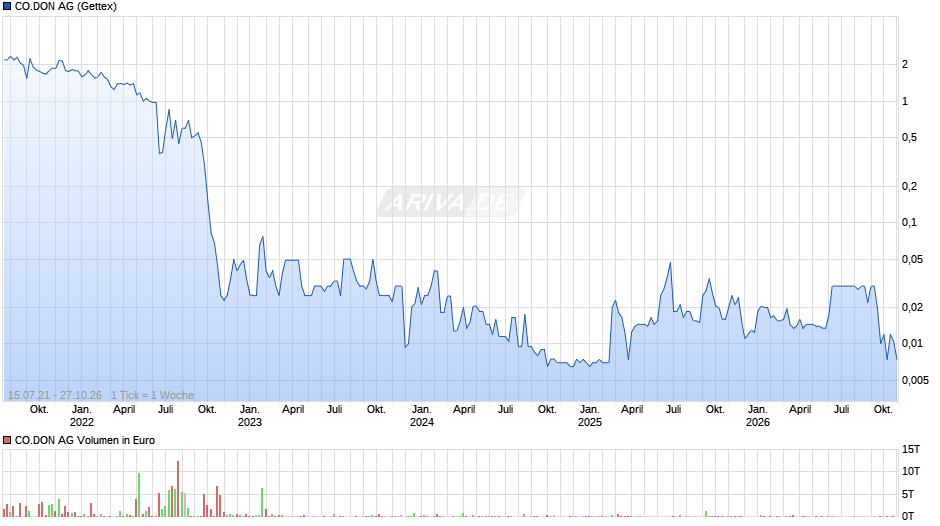Click the year label '2025'

point(590,422)
